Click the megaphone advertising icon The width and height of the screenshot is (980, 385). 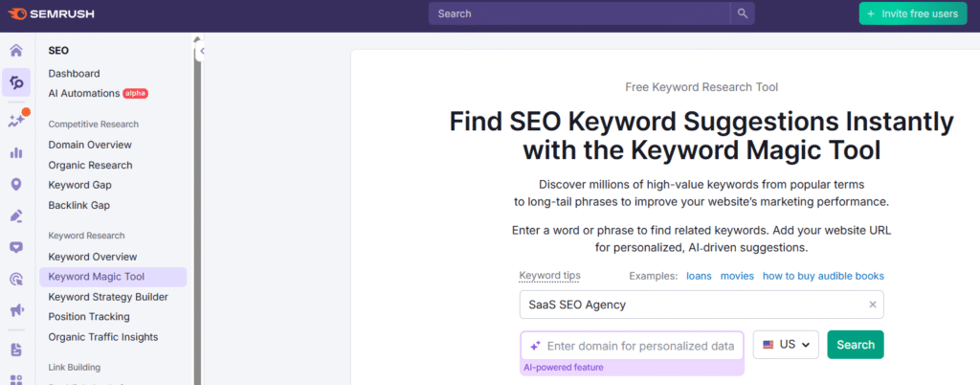[15, 310]
